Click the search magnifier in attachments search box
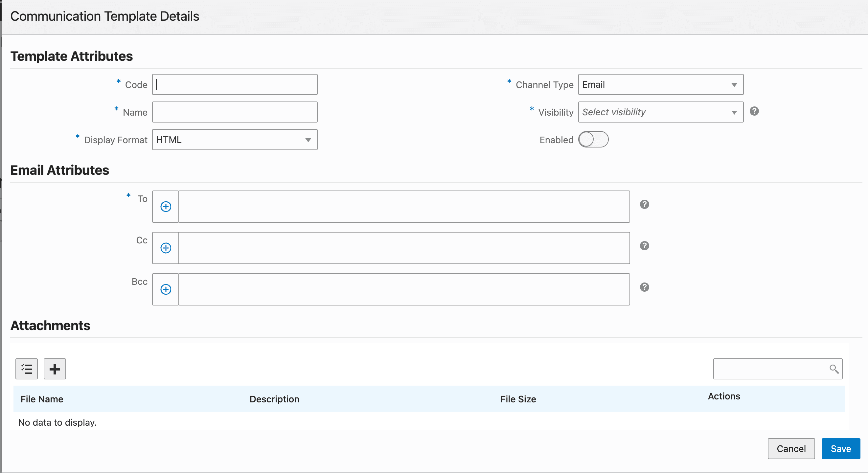Screen dimensions: 868x473 click(834, 369)
